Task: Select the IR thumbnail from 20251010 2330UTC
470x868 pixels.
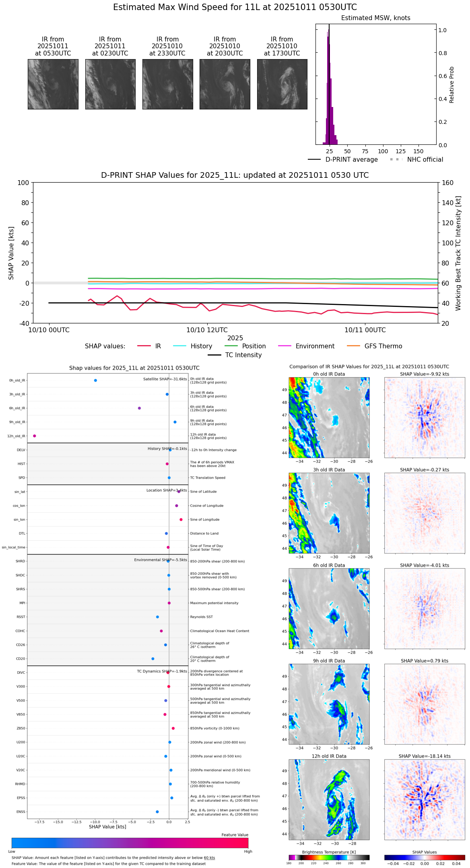Action: point(167,84)
